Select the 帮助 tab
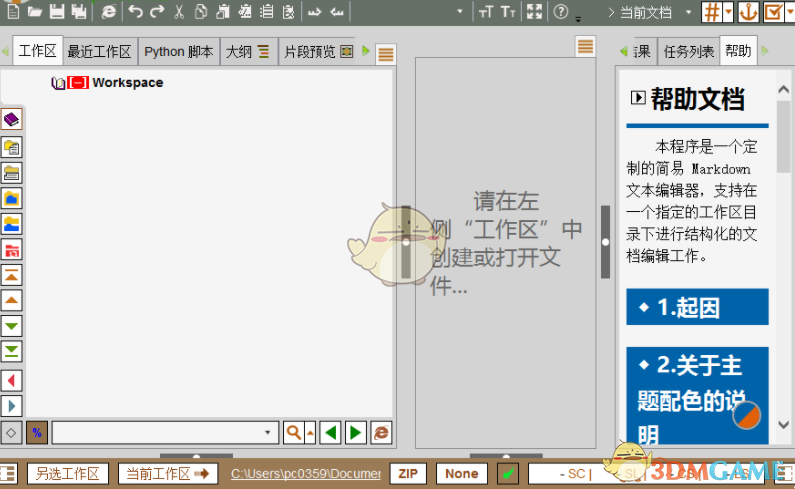The image size is (795, 489). (x=738, y=50)
